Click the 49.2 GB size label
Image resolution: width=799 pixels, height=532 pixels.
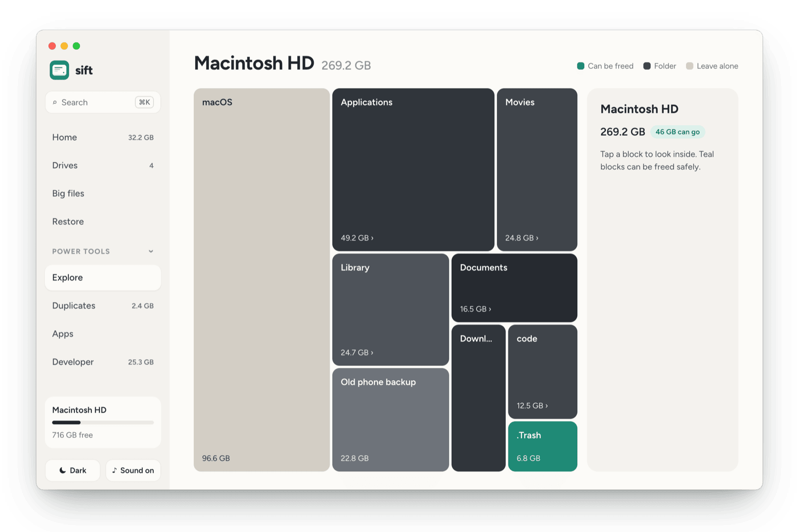pos(357,238)
